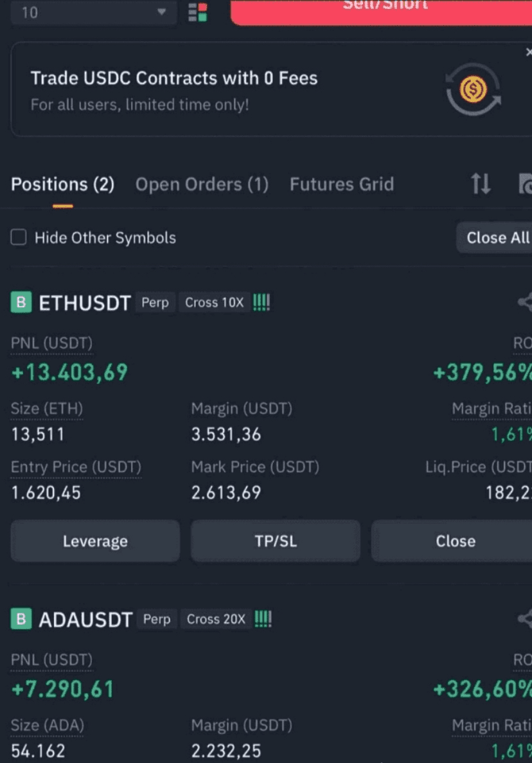Select the Positions (2) tab
Viewport: 532px width, 763px height.
[x=63, y=184]
